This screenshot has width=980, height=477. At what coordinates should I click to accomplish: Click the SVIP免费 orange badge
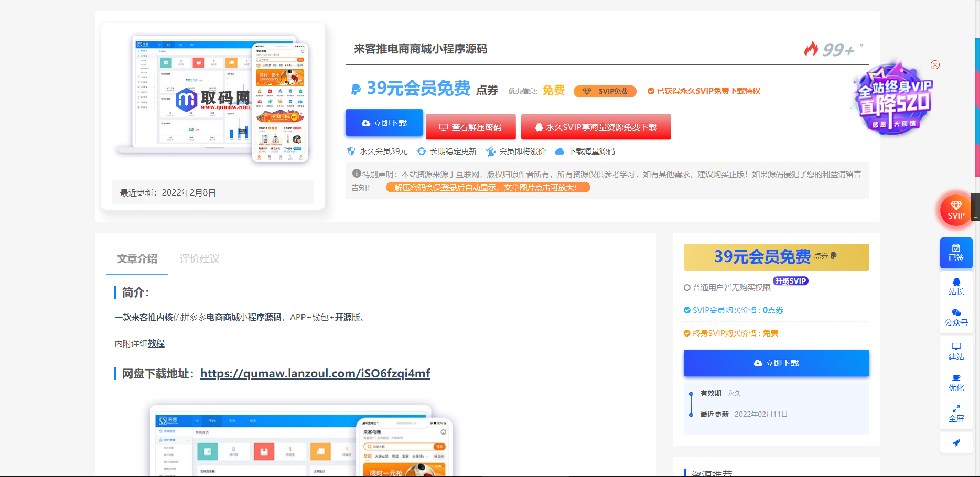click(605, 91)
